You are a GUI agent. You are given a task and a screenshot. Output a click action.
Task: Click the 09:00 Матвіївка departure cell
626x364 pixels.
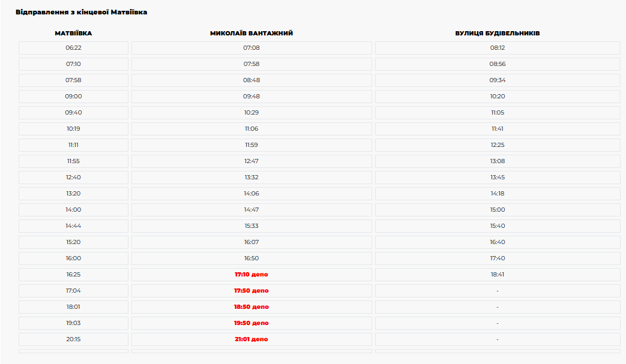pos(73,97)
